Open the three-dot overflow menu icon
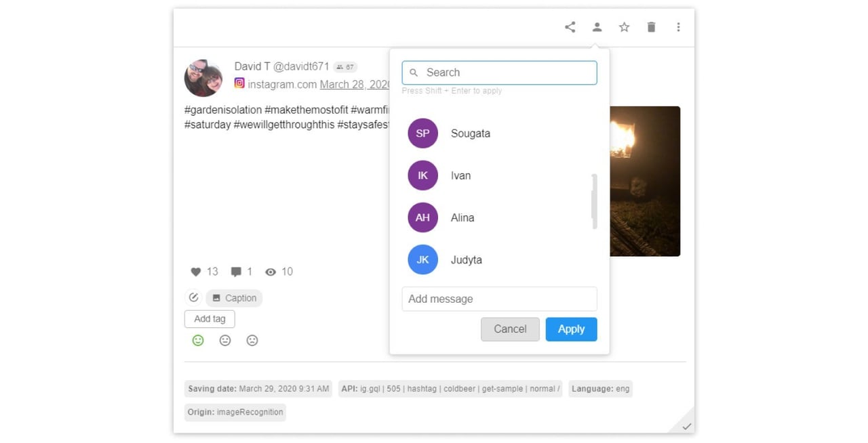Image resolution: width=868 pixels, height=443 pixels. point(678,27)
